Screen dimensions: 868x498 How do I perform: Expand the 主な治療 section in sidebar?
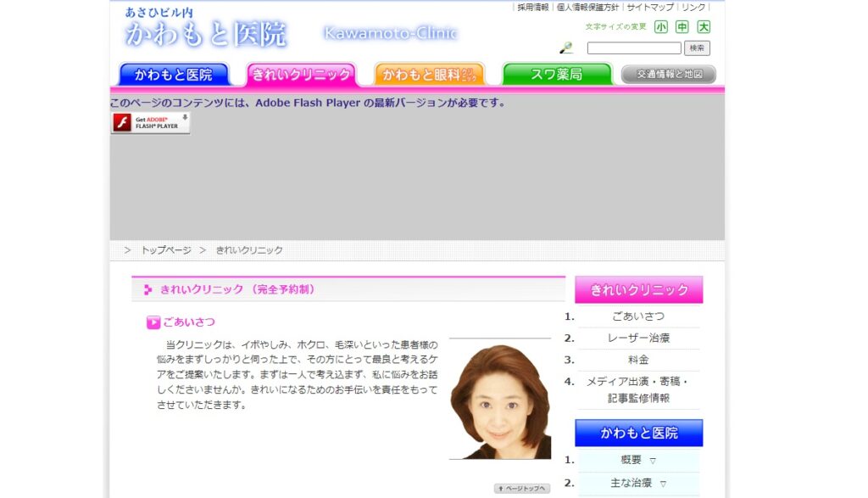tap(638, 483)
